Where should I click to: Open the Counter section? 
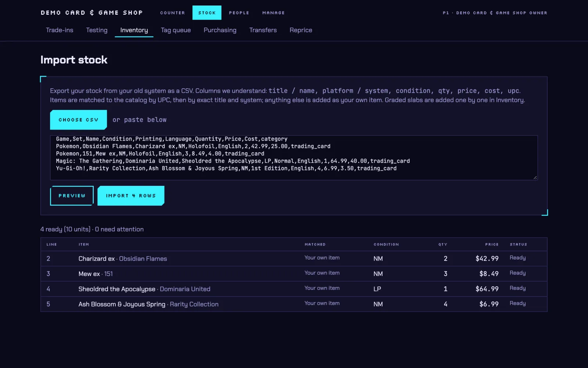point(172,13)
